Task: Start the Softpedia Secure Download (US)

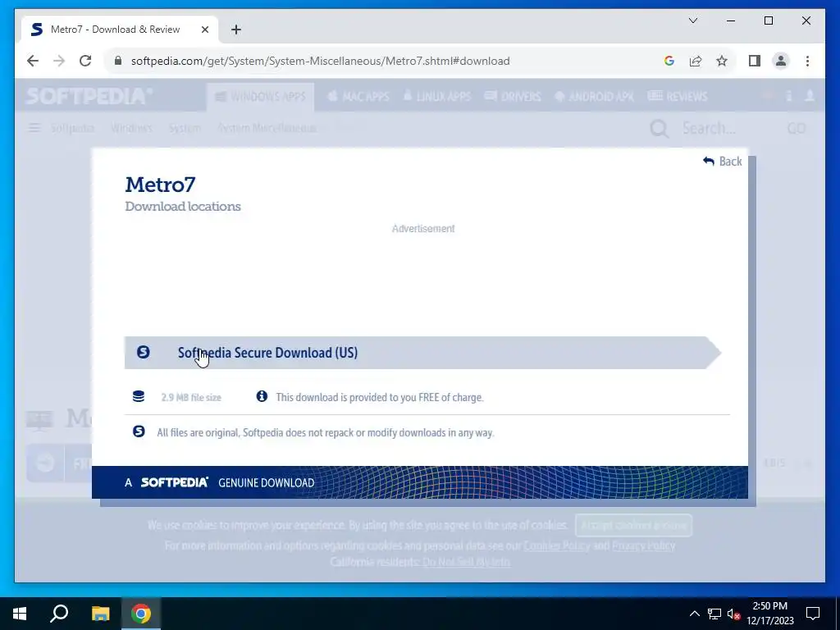Action: click(x=422, y=353)
